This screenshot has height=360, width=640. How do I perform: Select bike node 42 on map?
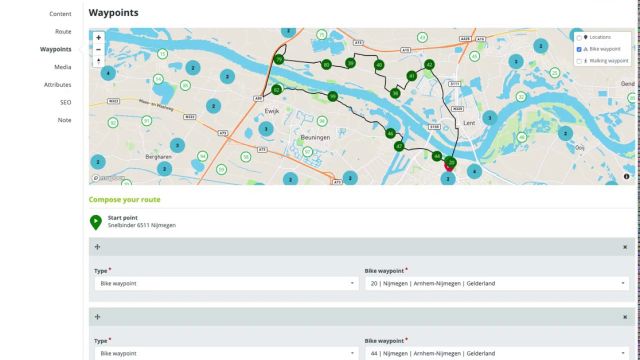429,64
